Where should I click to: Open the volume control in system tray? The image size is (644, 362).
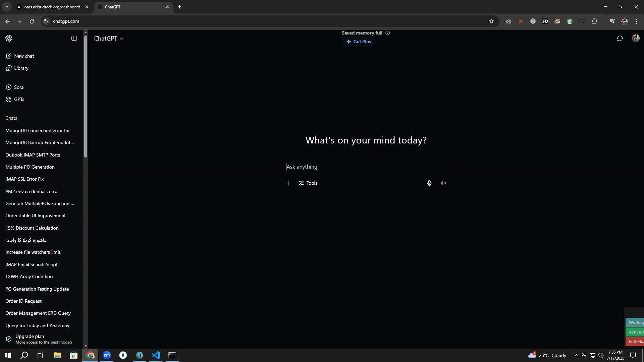(601, 355)
